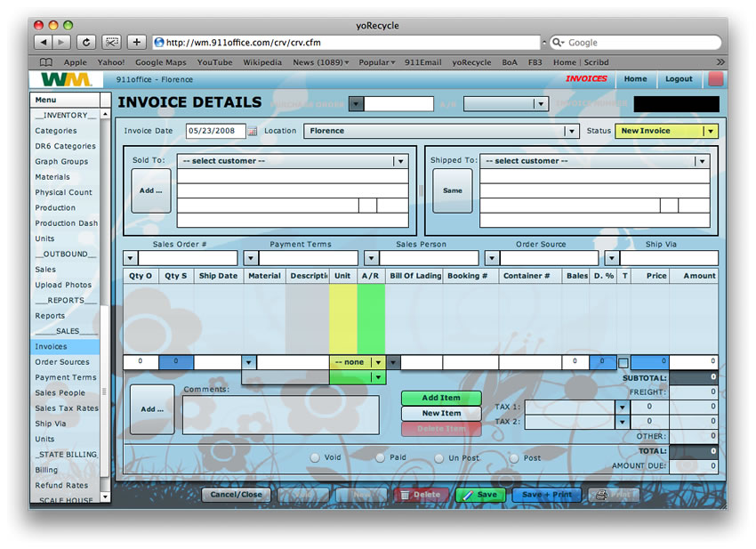Click the Add... button in the Sold To section
The width and height of the screenshot is (756, 549).
(150, 190)
